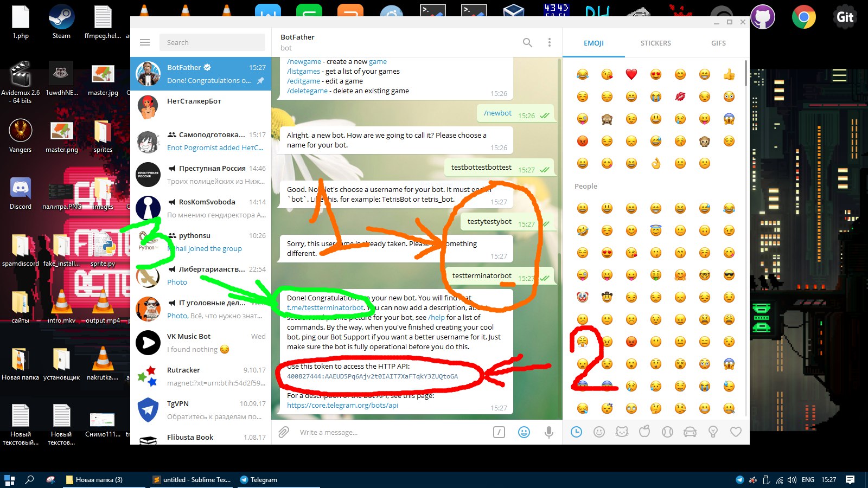Click the volume speaker tray icon
Screen dimensions: 868x488
point(792,479)
